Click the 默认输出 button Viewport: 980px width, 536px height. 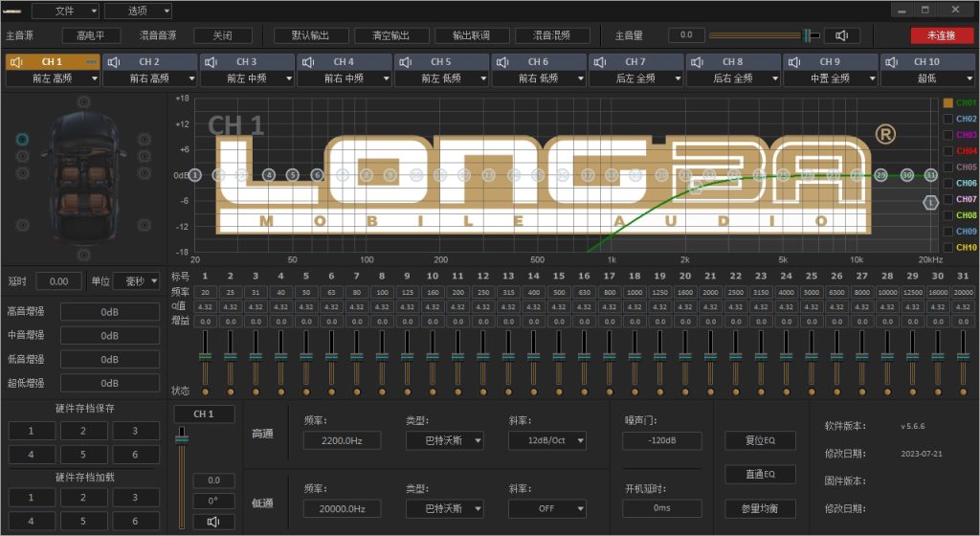pyautogui.click(x=311, y=35)
